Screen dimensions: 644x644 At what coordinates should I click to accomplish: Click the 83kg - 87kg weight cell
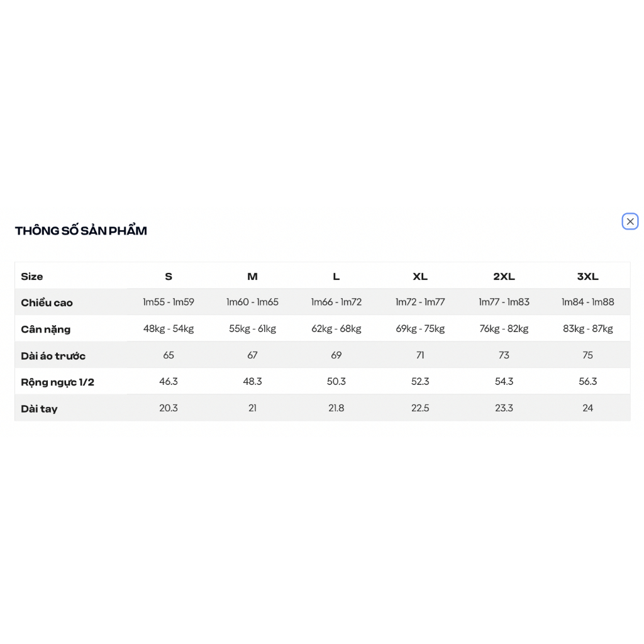[588, 328]
